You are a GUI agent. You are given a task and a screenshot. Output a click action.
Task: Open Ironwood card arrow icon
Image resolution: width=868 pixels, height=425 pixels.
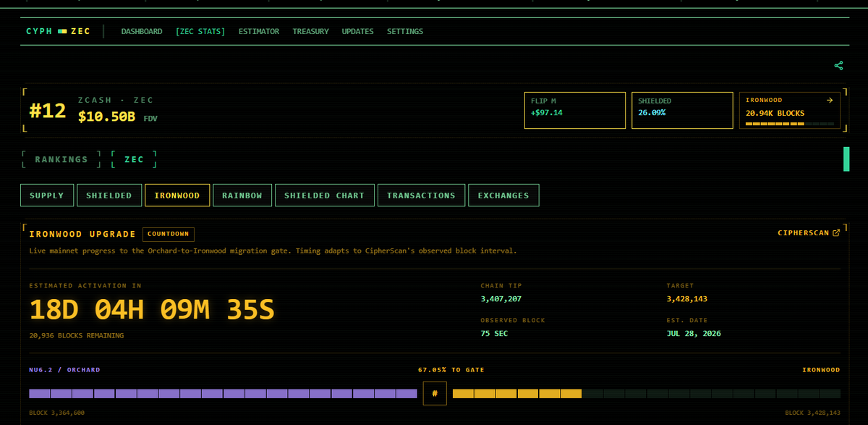[829, 101]
